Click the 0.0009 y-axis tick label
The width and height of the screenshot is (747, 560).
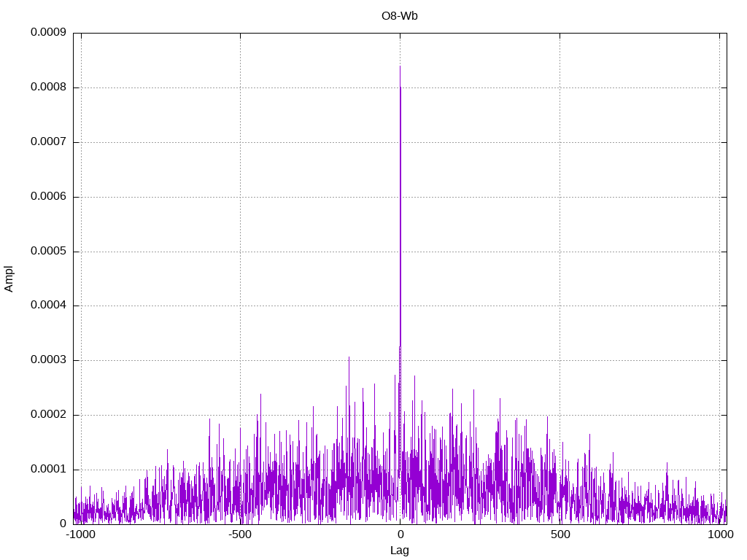(x=48, y=32)
